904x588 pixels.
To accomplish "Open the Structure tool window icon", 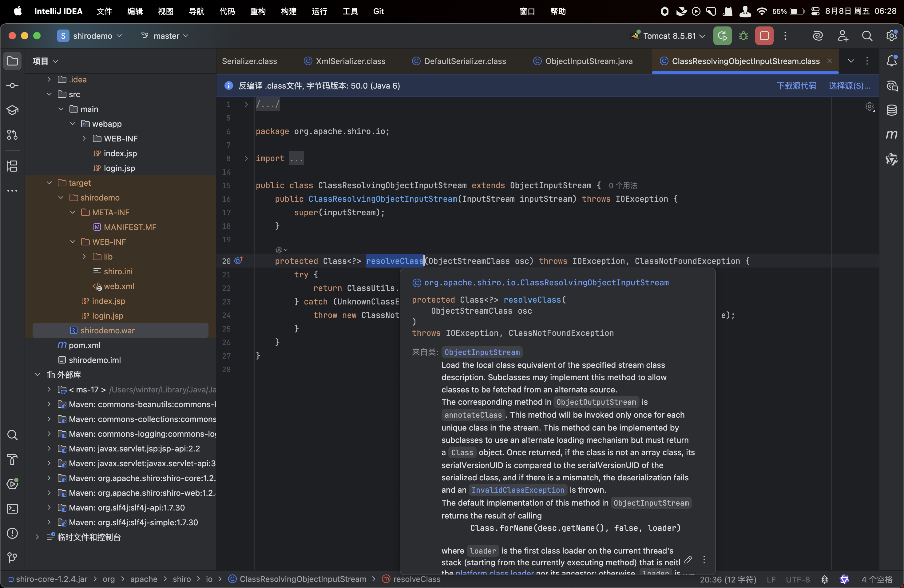I will click(12, 166).
